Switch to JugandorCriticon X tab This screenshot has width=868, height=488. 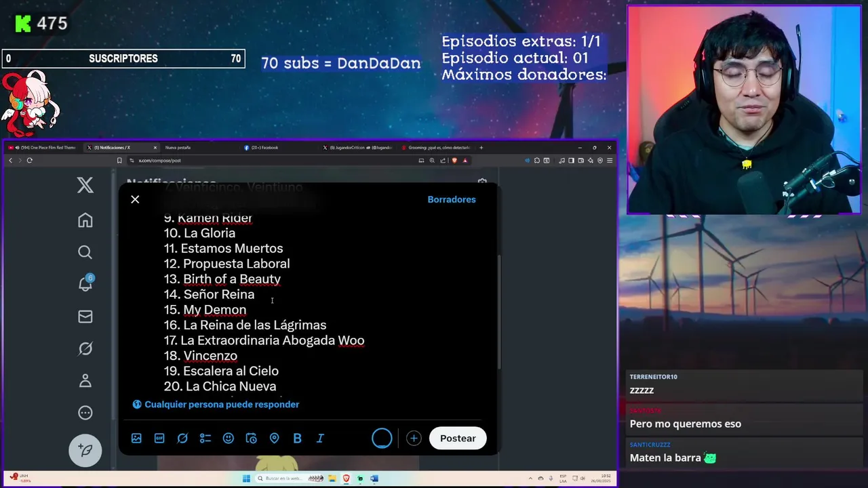(x=358, y=147)
